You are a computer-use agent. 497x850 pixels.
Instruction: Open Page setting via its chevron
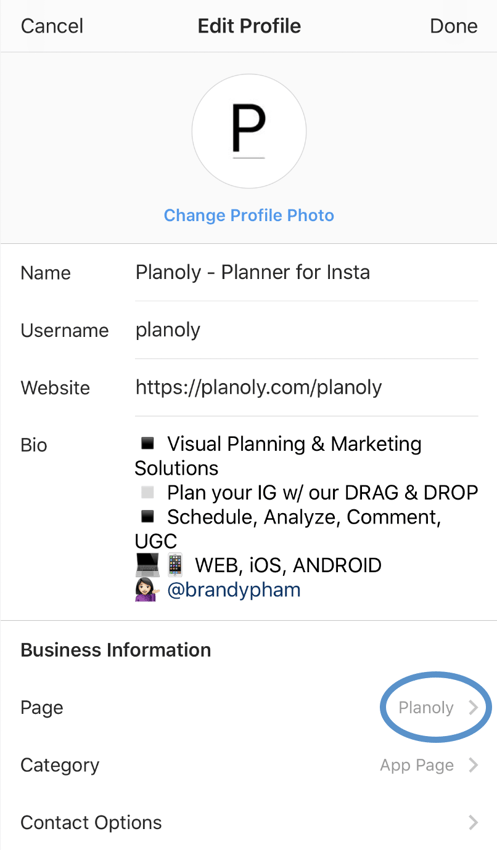click(473, 707)
